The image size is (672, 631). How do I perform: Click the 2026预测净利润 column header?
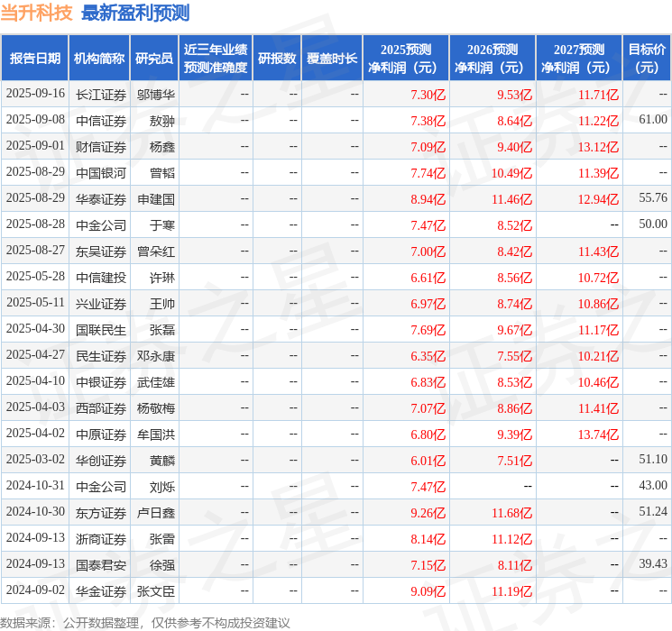click(492, 58)
